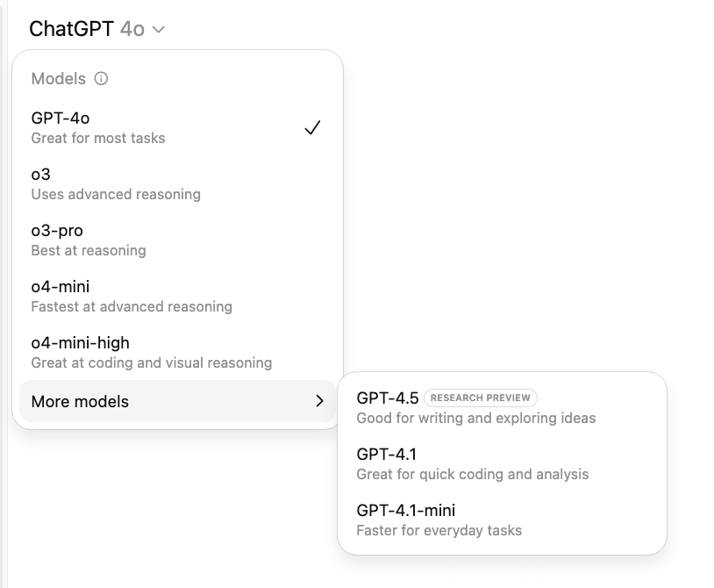Choose GPT-4.5 from the submenu
This screenshot has width=714, height=588.
pyautogui.click(x=388, y=398)
